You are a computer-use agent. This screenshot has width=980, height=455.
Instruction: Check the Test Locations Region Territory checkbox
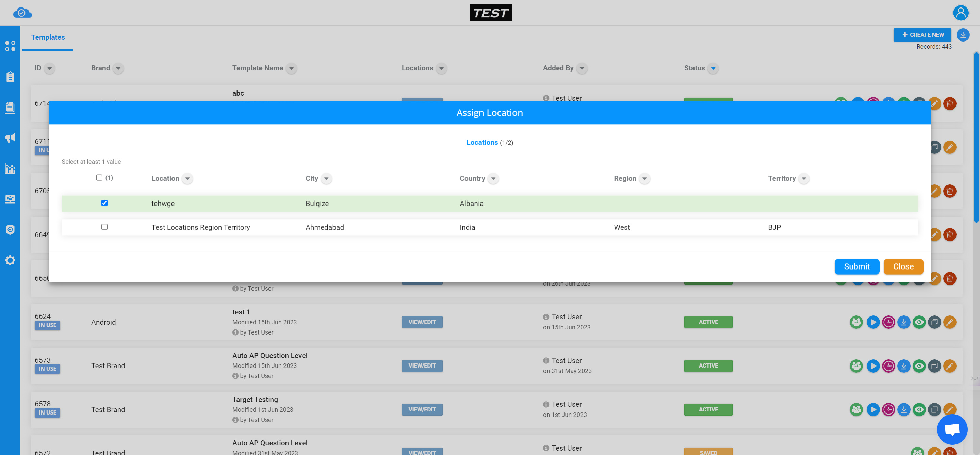[104, 227]
